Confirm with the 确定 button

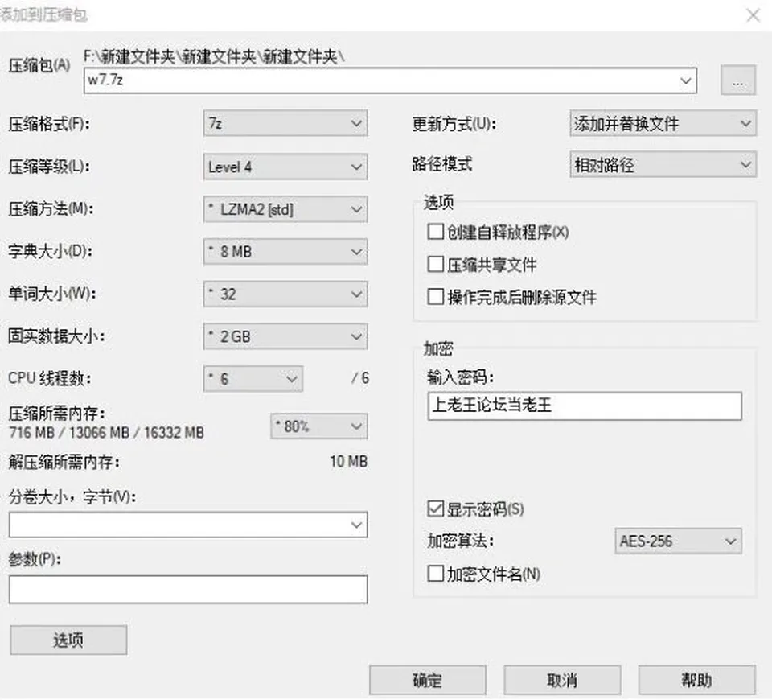click(427, 681)
